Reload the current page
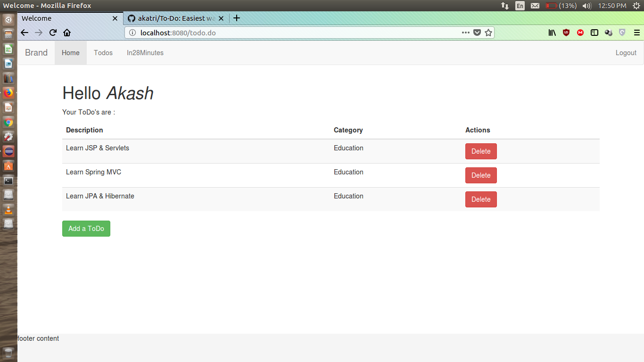Viewport: 644px width, 362px height. click(53, 33)
